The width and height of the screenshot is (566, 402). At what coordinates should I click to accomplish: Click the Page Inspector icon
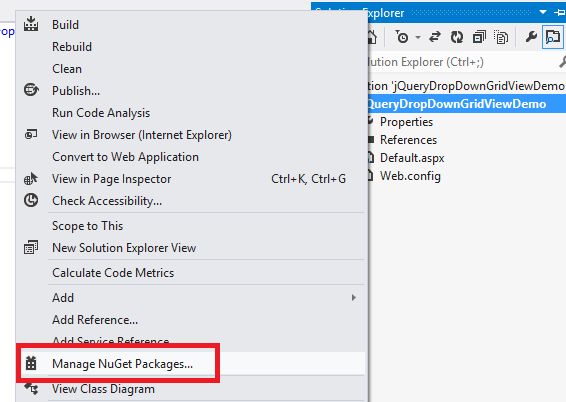point(31,179)
